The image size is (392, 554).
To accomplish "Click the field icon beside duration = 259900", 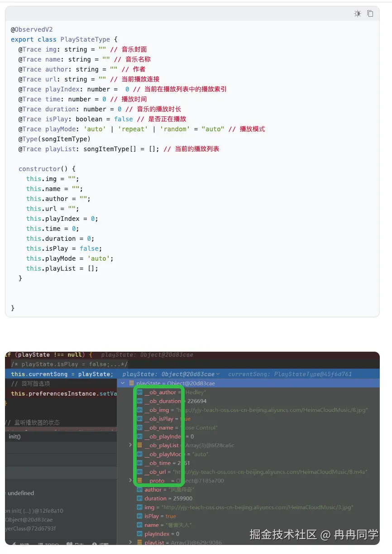I will coord(139,498).
